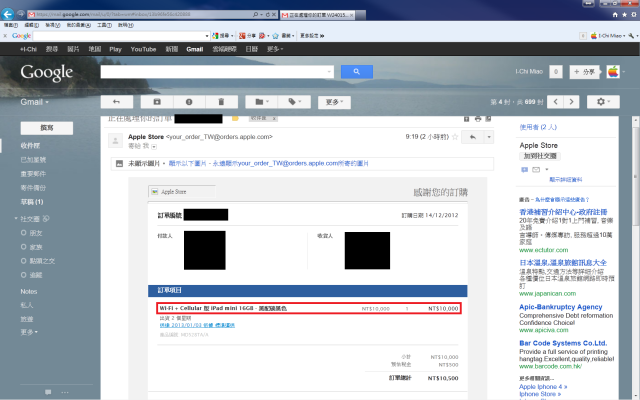Open the browser Favorites star
Screen dimensions: 640x400
click(624, 15)
